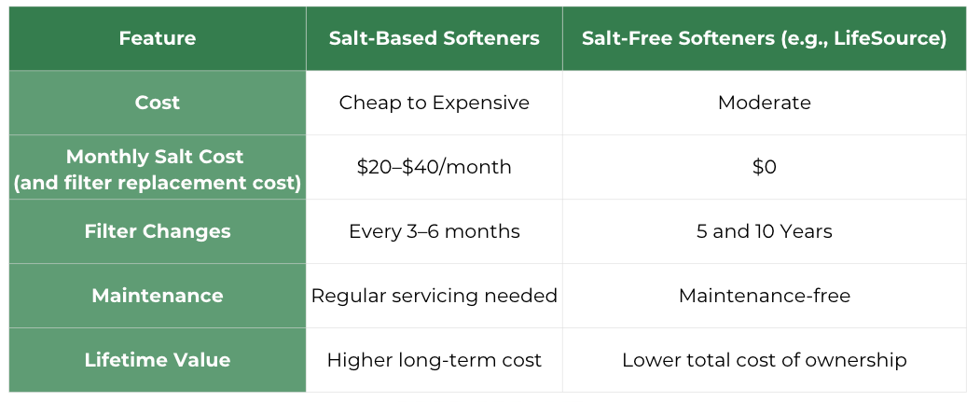Screen dimensions: 980x402
Task: Select the 'Salt-Based Softeners' column header
Action: (x=434, y=38)
